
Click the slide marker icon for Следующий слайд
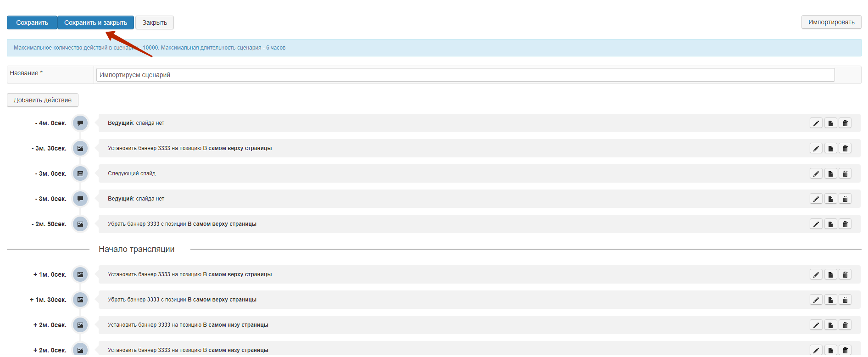(x=80, y=173)
